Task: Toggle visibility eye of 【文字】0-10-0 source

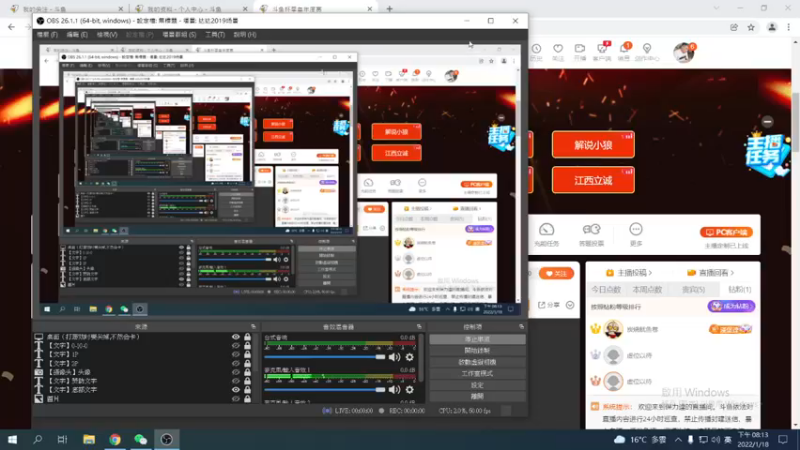Action: (236, 345)
